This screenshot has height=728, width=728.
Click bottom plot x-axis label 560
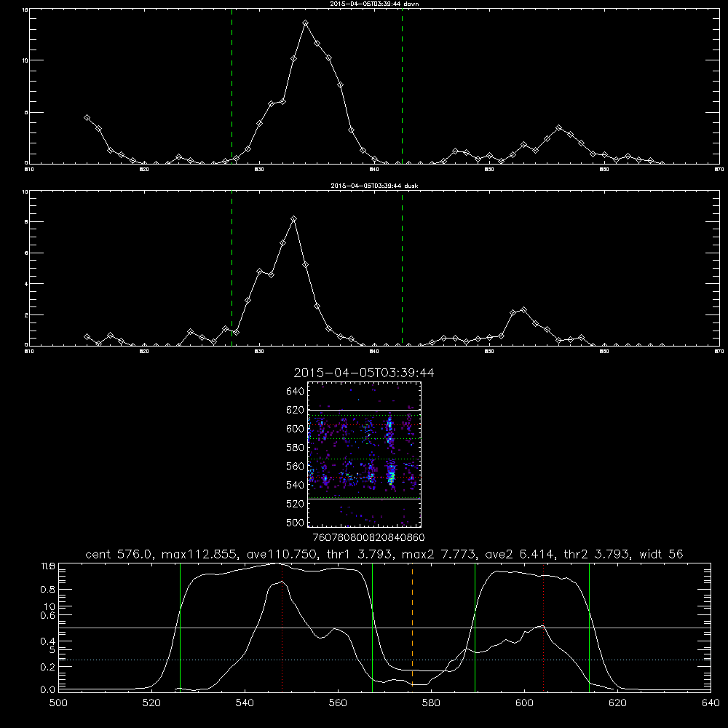pyautogui.click(x=338, y=703)
